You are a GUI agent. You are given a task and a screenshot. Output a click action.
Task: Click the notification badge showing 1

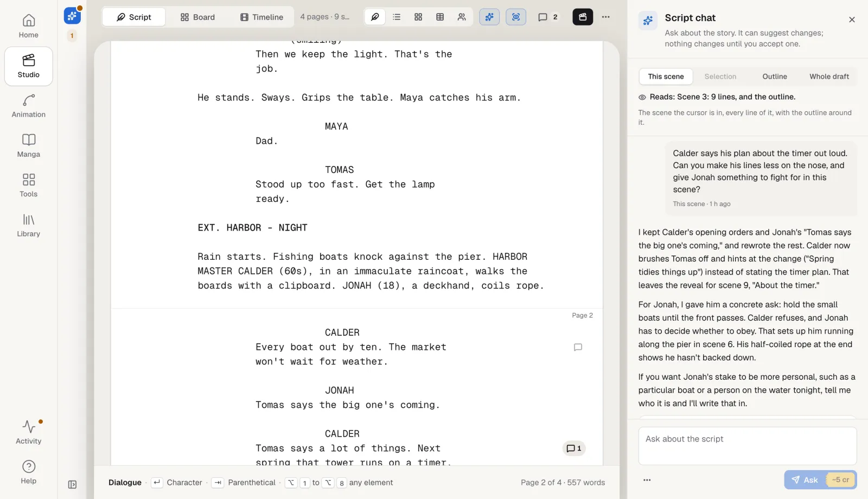click(x=72, y=36)
